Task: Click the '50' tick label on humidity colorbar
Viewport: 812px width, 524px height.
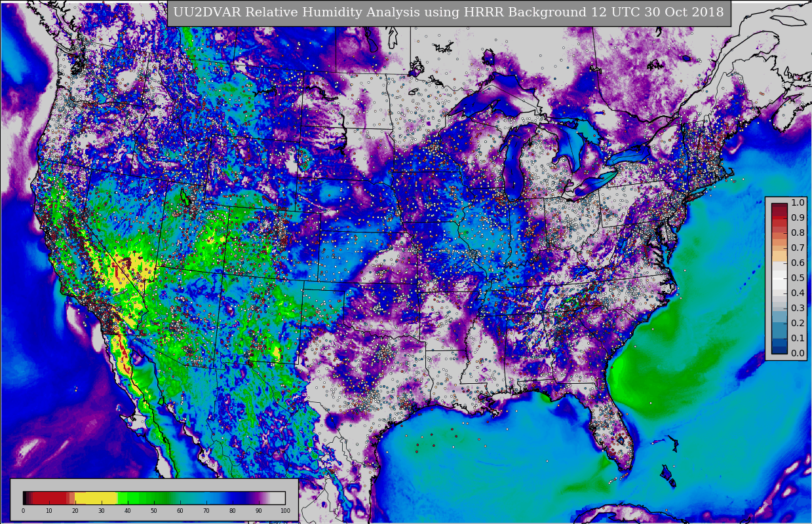Action: click(x=154, y=511)
